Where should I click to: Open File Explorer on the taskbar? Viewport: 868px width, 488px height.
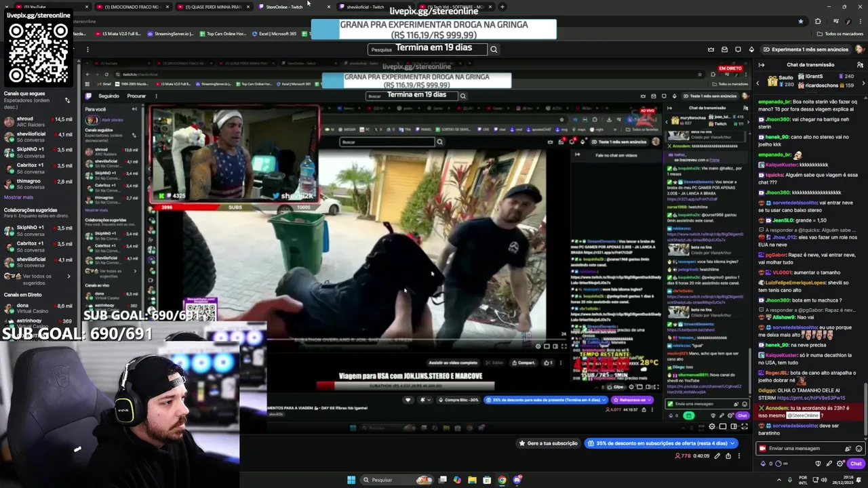point(472,480)
